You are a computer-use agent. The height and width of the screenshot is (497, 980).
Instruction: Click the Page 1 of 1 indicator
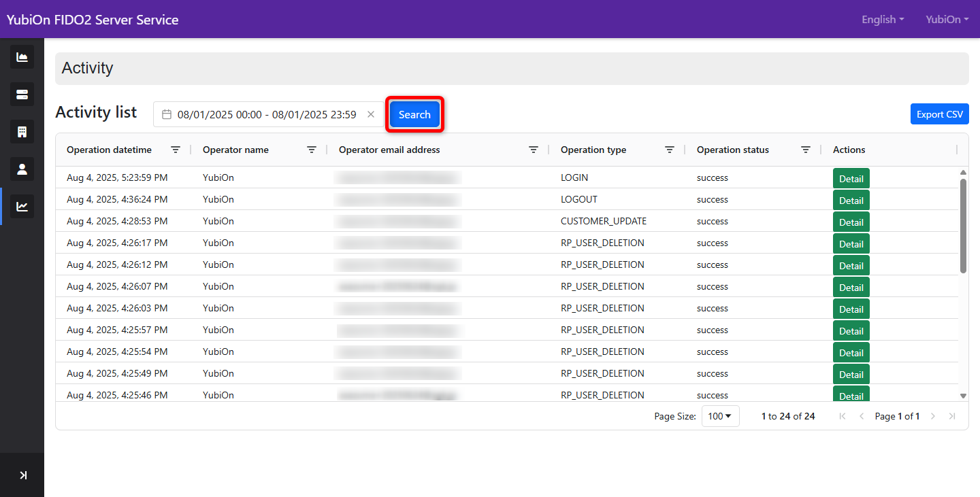tap(897, 416)
